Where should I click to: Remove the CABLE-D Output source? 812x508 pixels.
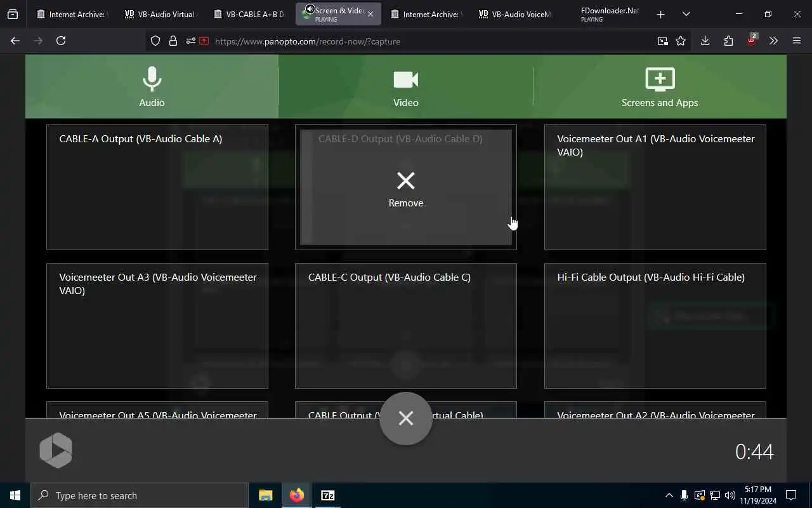406,189
